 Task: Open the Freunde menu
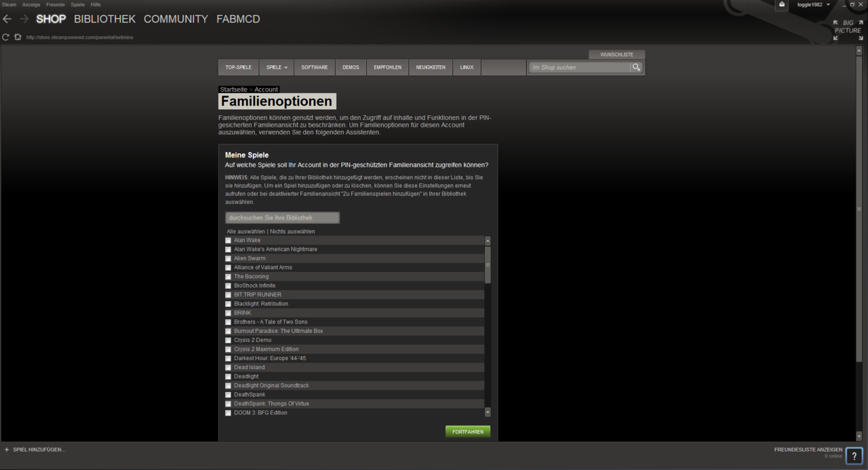click(x=56, y=5)
